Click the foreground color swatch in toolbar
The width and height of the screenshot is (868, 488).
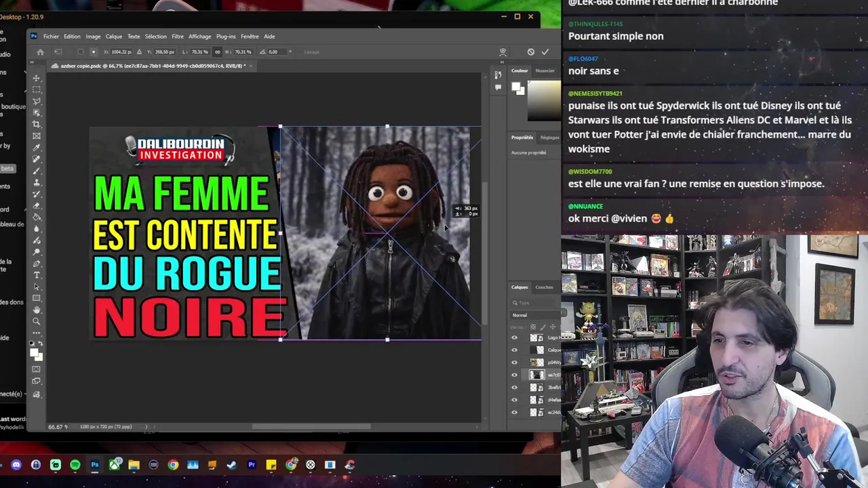click(x=34, y=351)
